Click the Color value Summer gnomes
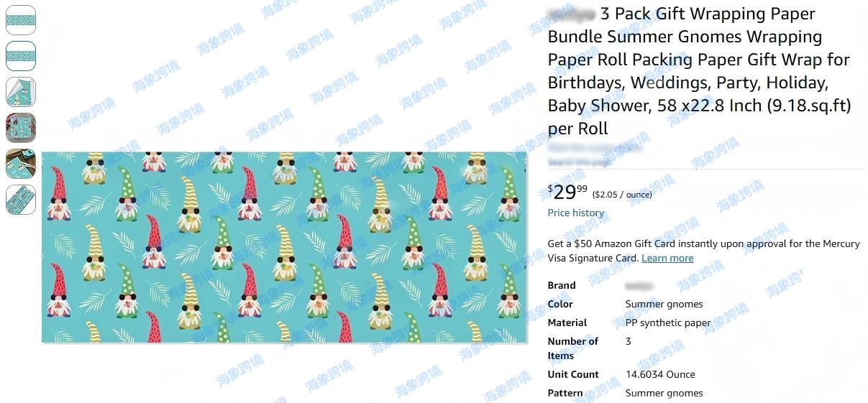The width and height of the screenshot is (868, 403). (664, 304)
